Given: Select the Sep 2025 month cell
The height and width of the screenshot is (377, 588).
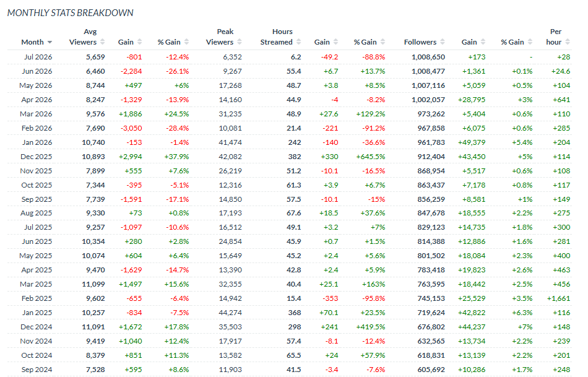Looking at the screenshot, I should (x=37, y=199).
